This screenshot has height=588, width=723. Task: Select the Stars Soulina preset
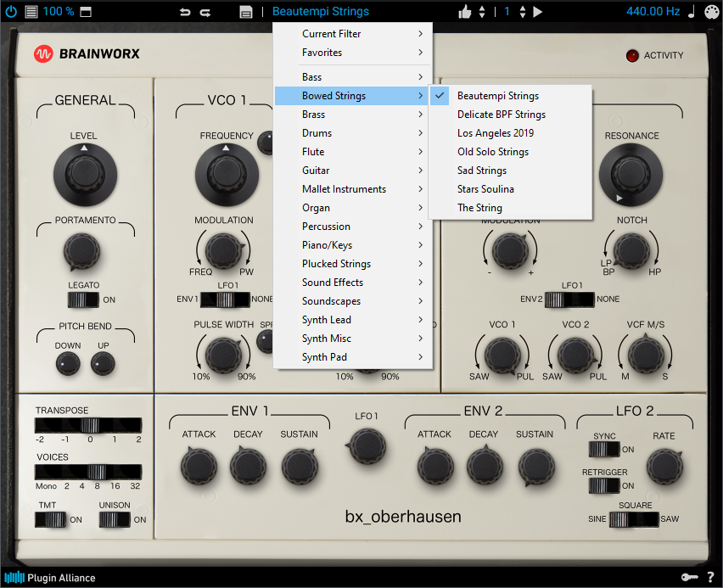point(511,189)
